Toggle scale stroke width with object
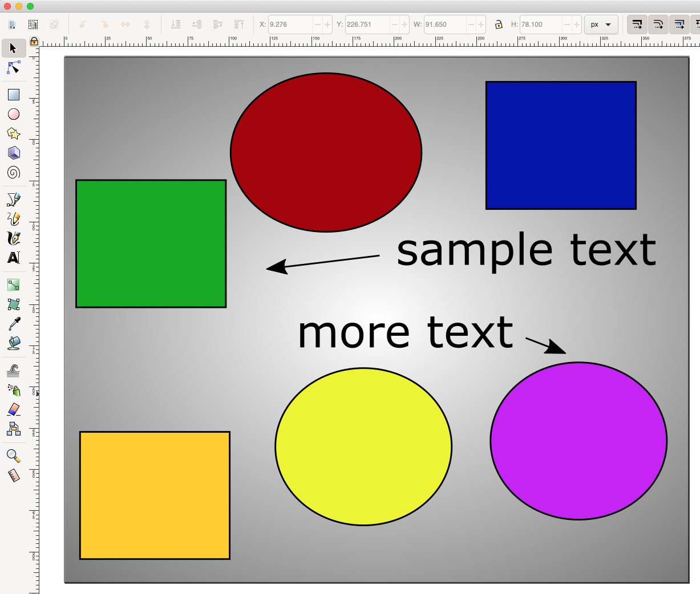The height and width of the screenshot is (594, 700). point(637,25)
